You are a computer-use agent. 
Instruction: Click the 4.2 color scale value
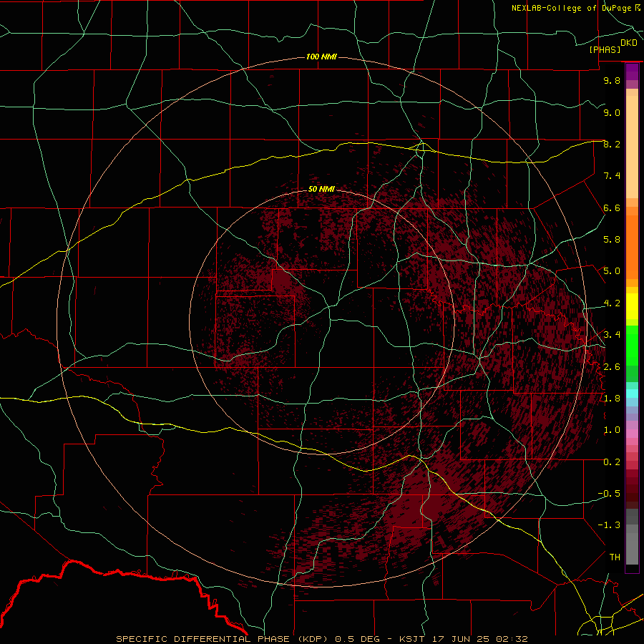612,303
